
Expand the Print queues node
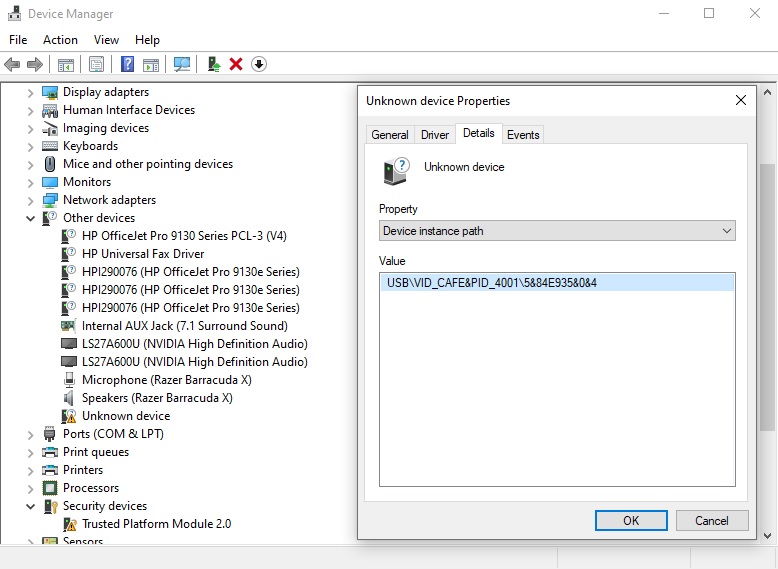coord(30,453)
